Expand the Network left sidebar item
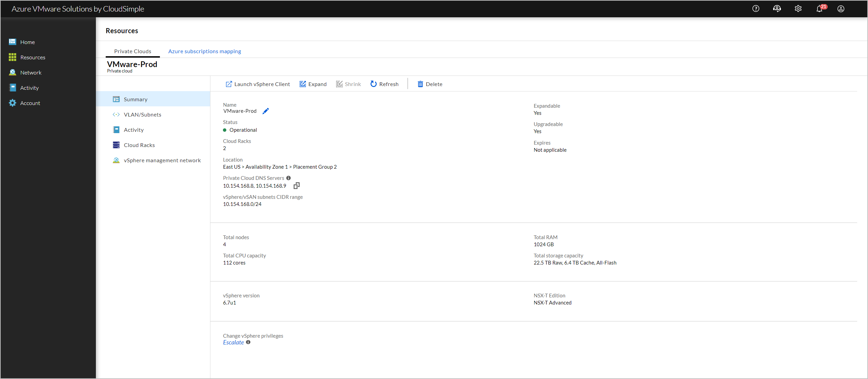Screen dimensions: 868x379 point(31,72)
